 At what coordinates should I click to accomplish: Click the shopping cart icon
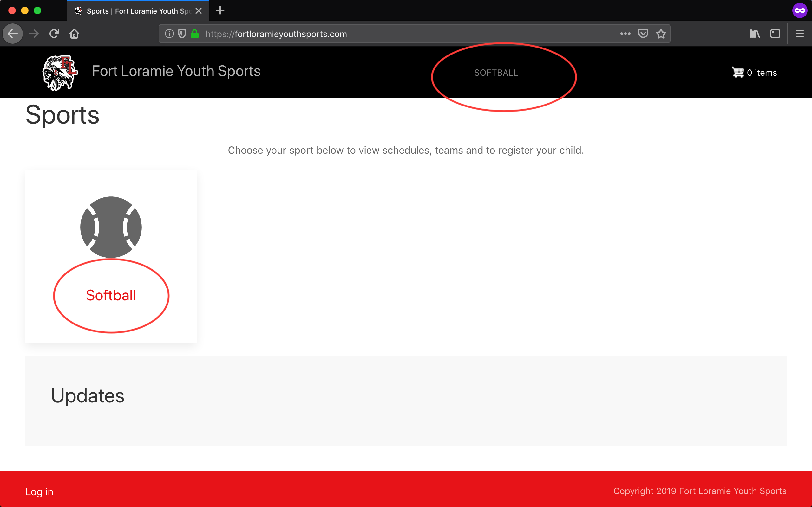[x=737, y=73]
